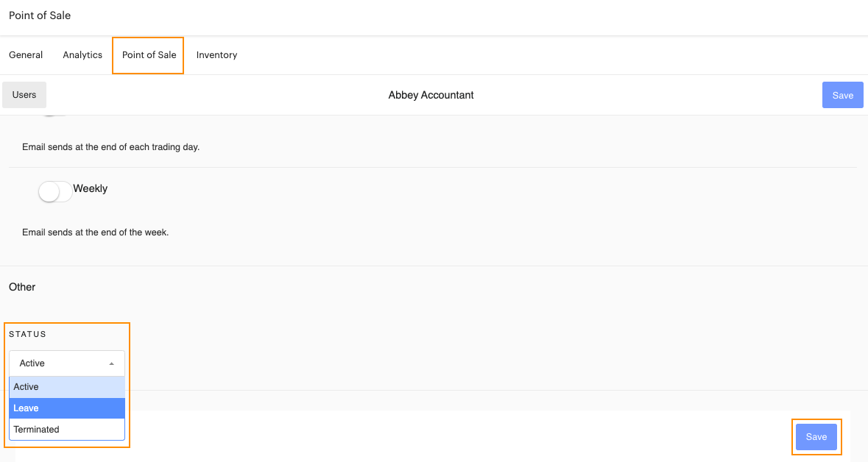Viewport: 868px width, 462px height.
Task: Click the Other section heading
Action: pyautogui.click(x=21, y=286)
